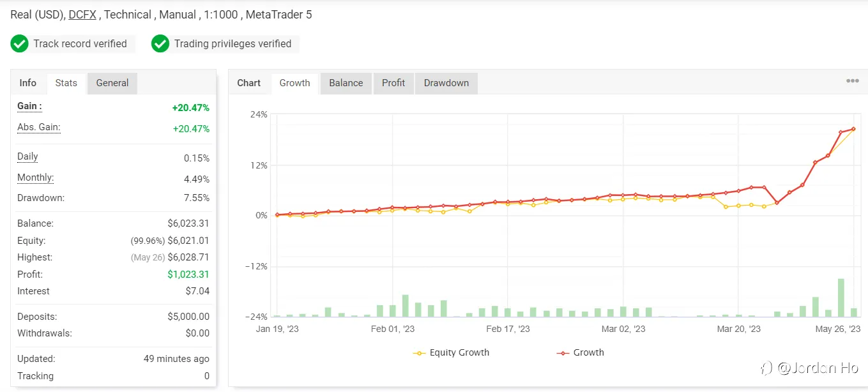Toggle the red Growth legend marker

[x=563, y=352]
